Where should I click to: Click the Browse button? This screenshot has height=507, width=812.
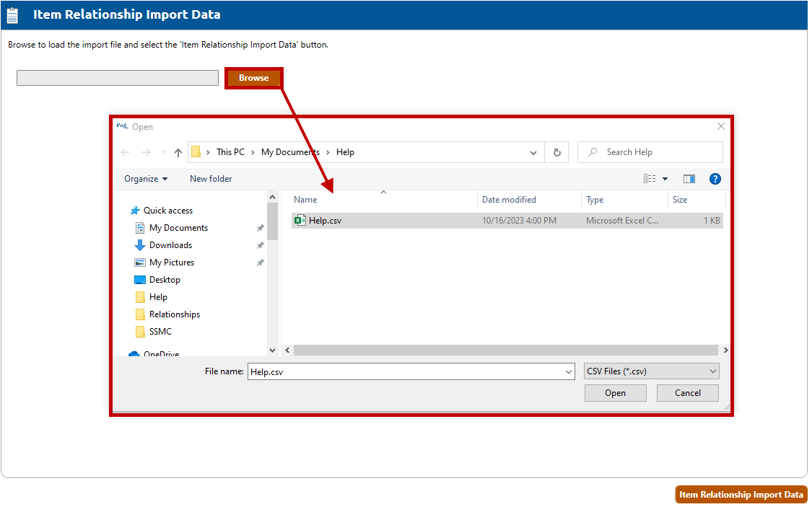click(253, 78)
